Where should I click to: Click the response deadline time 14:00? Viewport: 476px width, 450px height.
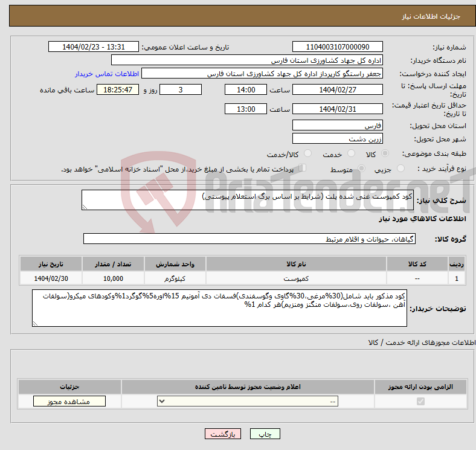pos(246,89)
